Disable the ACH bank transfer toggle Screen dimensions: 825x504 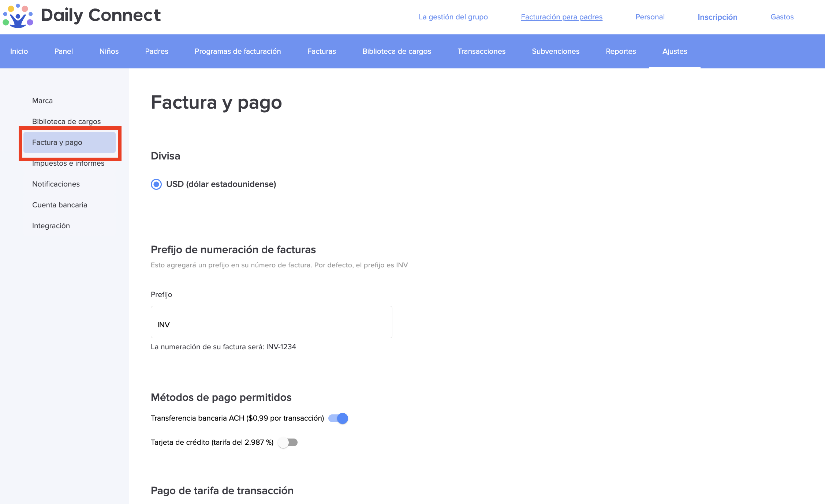338,418
